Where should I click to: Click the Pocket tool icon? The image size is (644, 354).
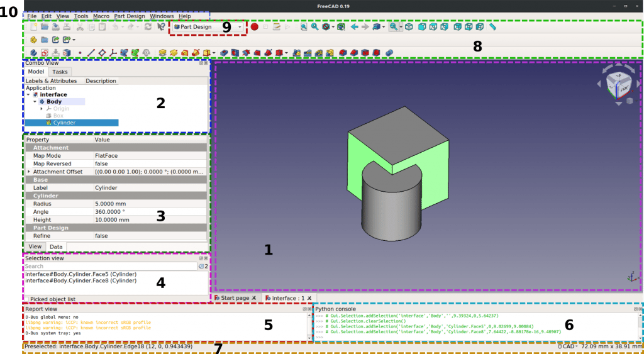pos(223,53)
